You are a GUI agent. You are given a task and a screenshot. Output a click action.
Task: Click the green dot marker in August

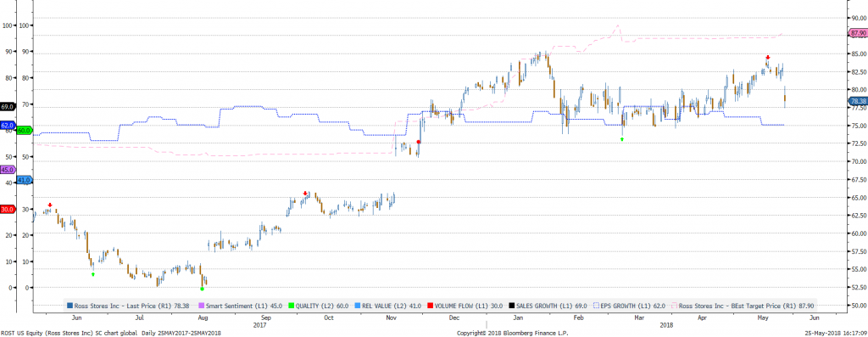(202, 289)
